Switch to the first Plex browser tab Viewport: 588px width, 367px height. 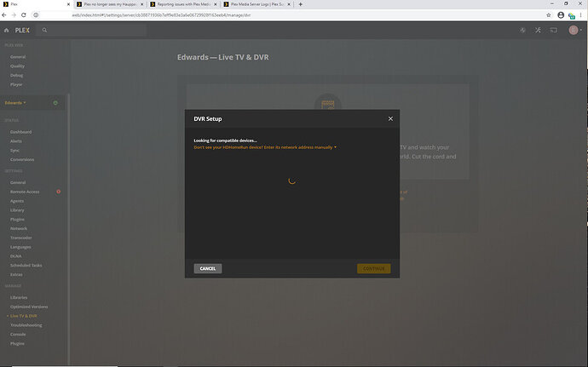[x=36, y=4]
